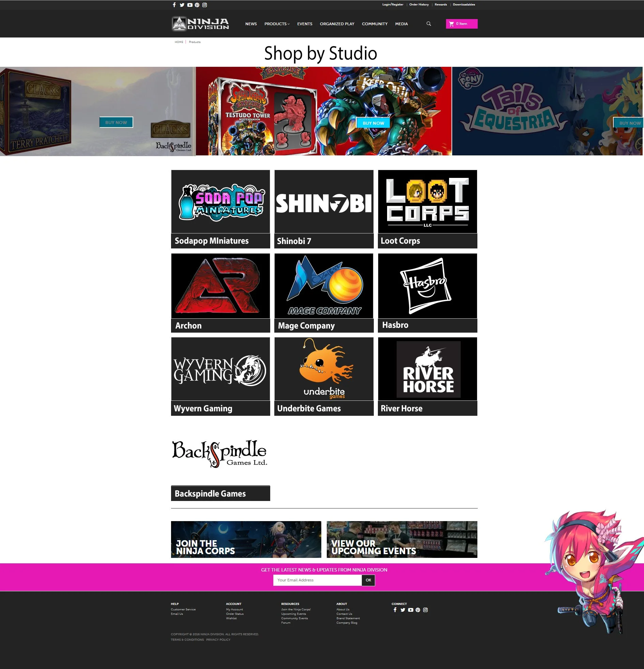Image resolution: width=644 pixels, height=669 pixels.
Task: Open Twitter icon in top header
Action: coord(182,5)
